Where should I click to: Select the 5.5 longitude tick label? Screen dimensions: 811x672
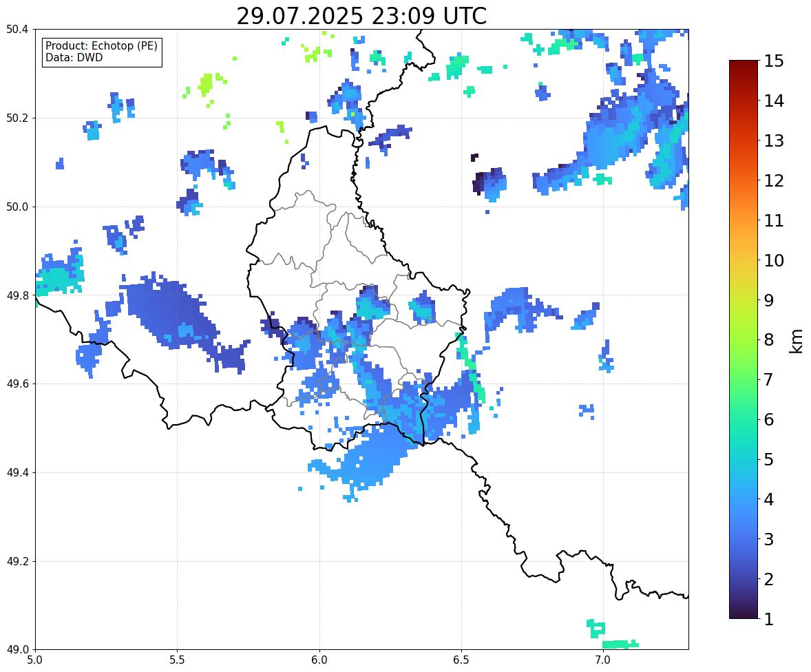point(177,660)
